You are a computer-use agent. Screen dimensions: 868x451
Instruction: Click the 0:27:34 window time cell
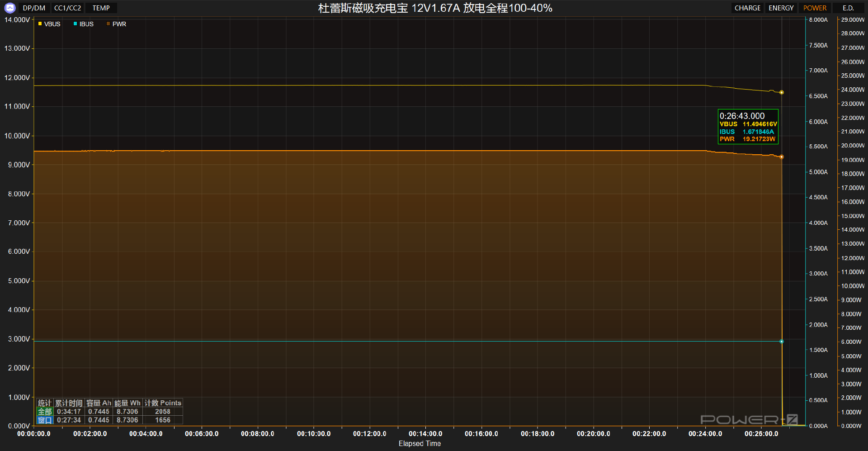pyautogui.click(x=69, y=420)
